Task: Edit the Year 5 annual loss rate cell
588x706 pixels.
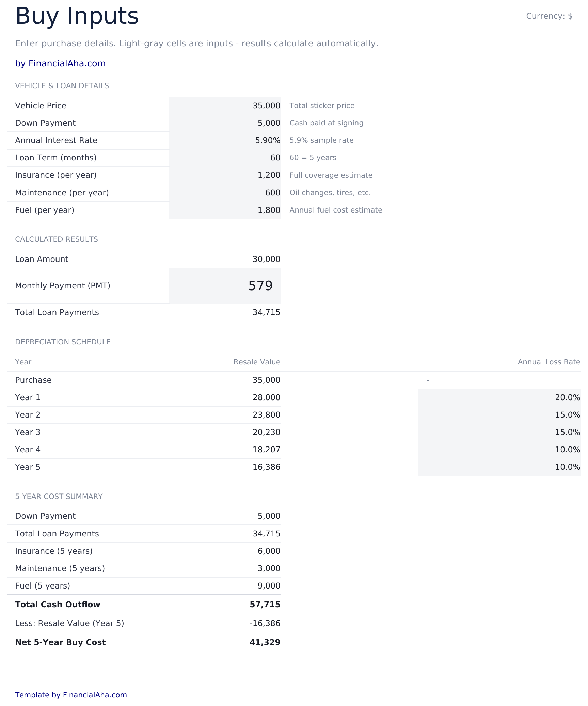Action: point(499,467)
